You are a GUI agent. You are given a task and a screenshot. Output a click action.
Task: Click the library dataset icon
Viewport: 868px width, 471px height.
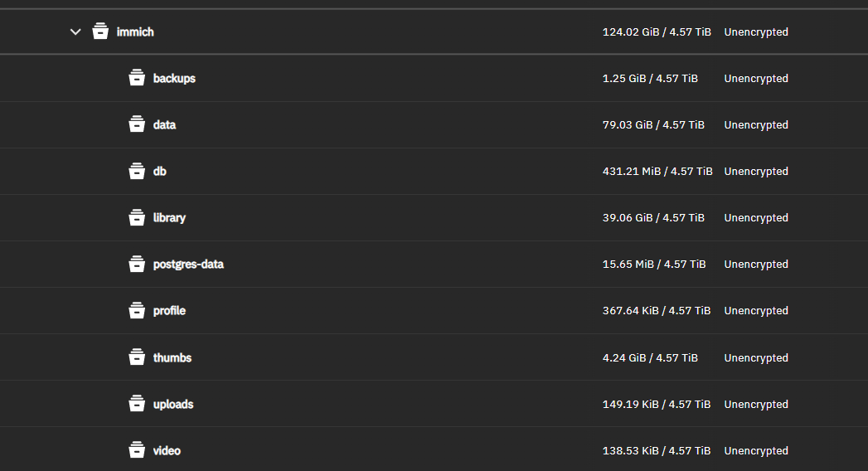tap(137, 217)
